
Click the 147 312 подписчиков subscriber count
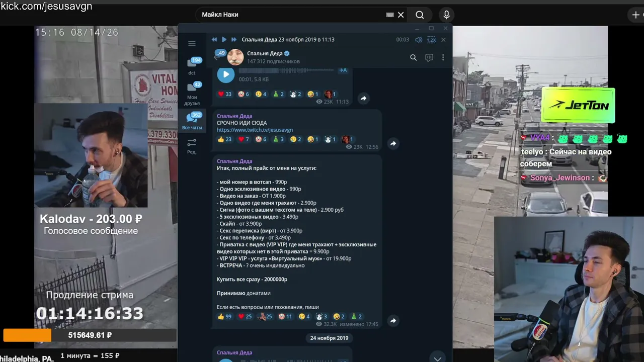pos(273,61)
